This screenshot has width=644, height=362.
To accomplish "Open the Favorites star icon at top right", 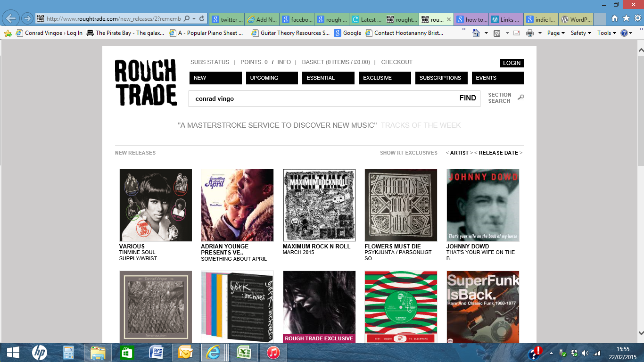I will pyautogui.click(x=626, y=18).
